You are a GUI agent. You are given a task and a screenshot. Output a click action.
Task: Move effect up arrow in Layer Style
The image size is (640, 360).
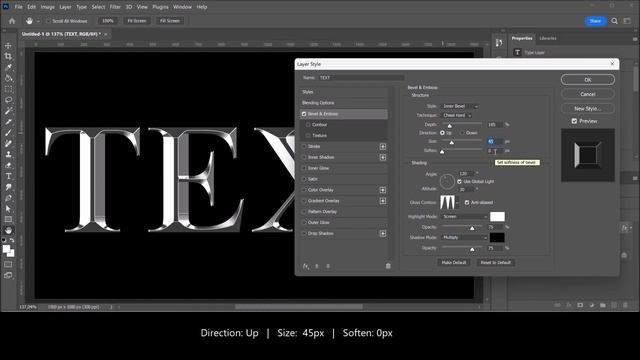coord(317,266)
